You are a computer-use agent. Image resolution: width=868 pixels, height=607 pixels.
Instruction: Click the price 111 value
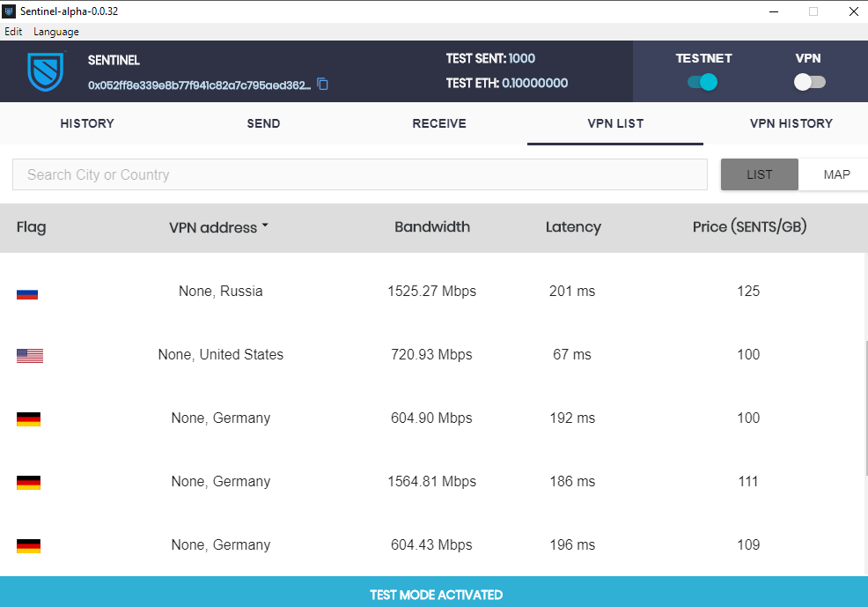[748, 481]
